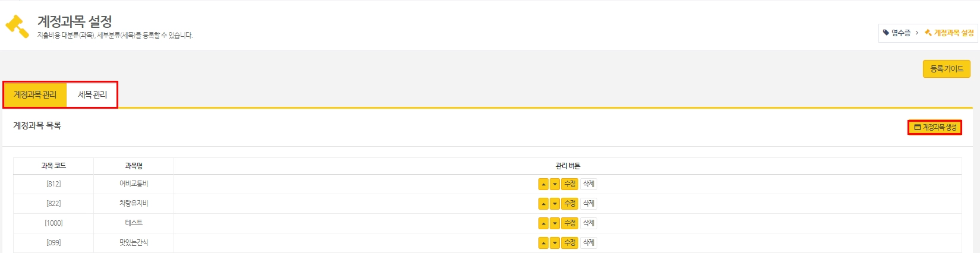
Task: Move 여비교통비 row down with arrow icon
Action: tap(554, 184)
